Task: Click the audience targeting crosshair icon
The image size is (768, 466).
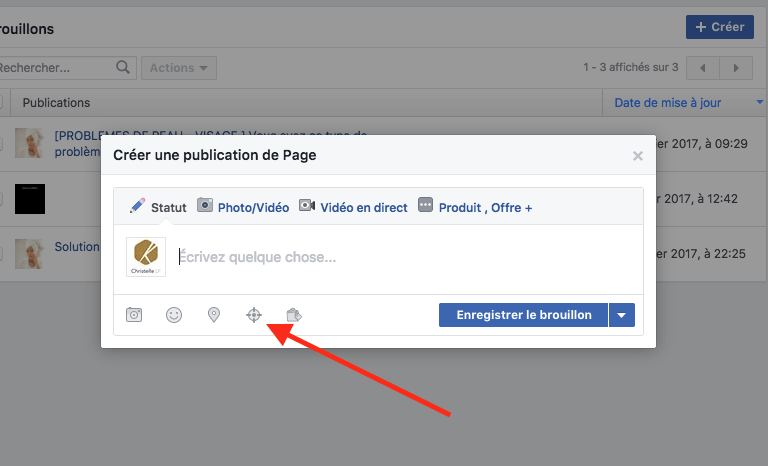Action: 254,315
